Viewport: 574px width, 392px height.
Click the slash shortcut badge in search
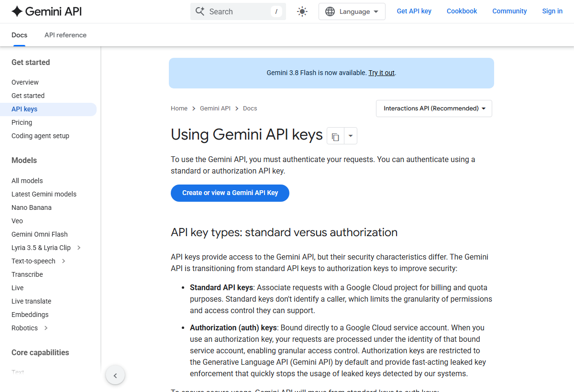click(276, 11)
